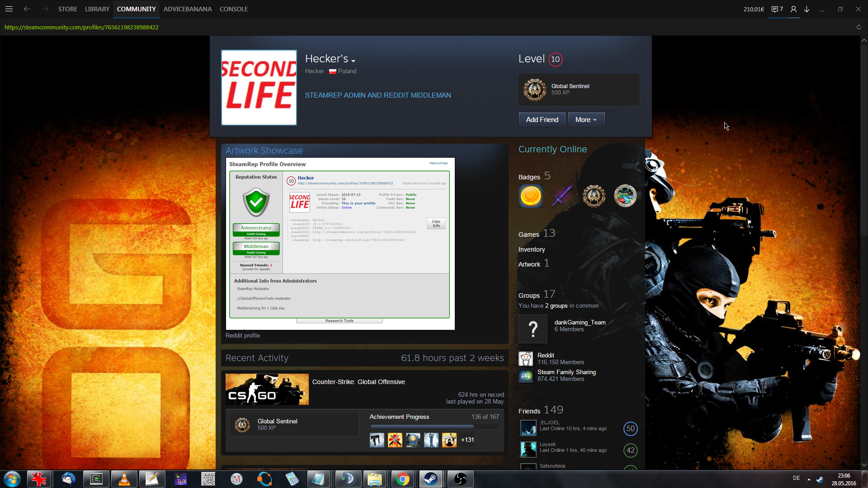Screen dimensions: 868x488
Task: Open the hamburger menu icon
Action: [x=9, y=9]
